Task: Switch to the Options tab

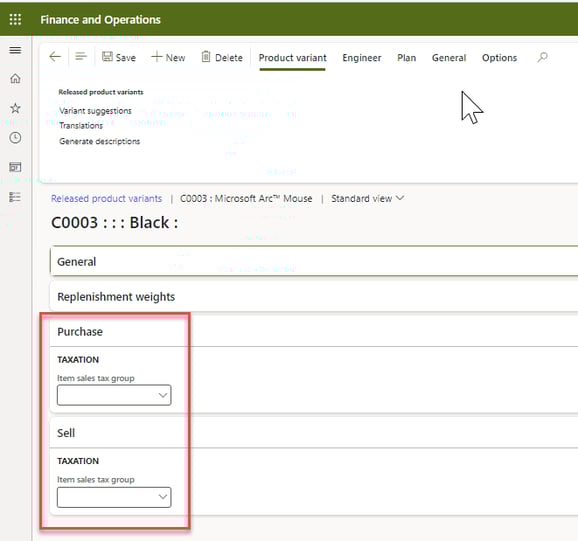Action: tap(499, 58)
